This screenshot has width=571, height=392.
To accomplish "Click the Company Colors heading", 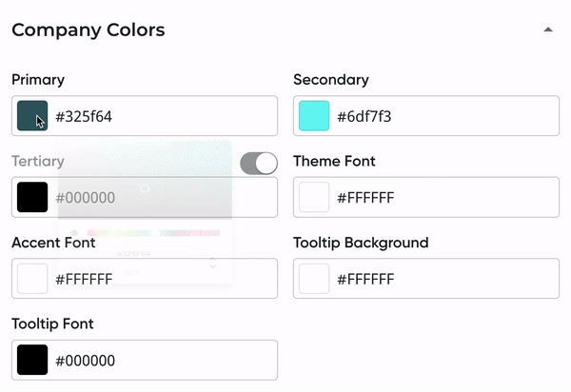I will pos(89,29).
